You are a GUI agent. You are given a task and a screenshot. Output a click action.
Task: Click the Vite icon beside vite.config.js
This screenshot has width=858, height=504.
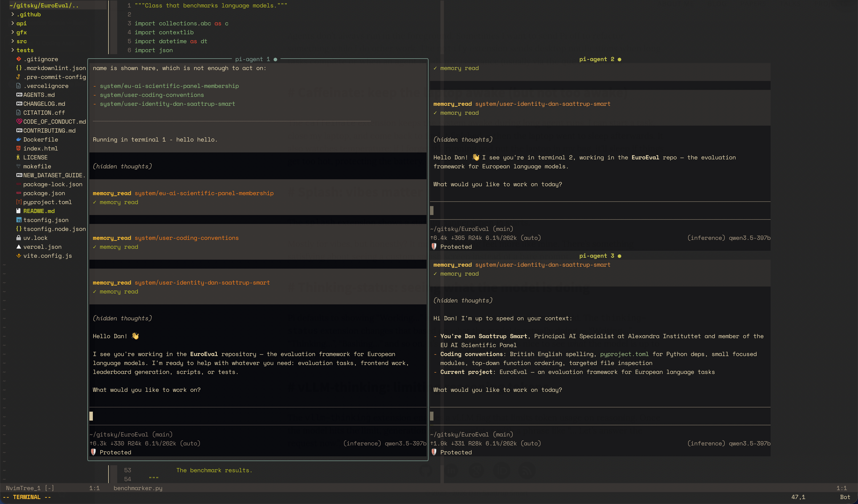(x=19, y=256)
